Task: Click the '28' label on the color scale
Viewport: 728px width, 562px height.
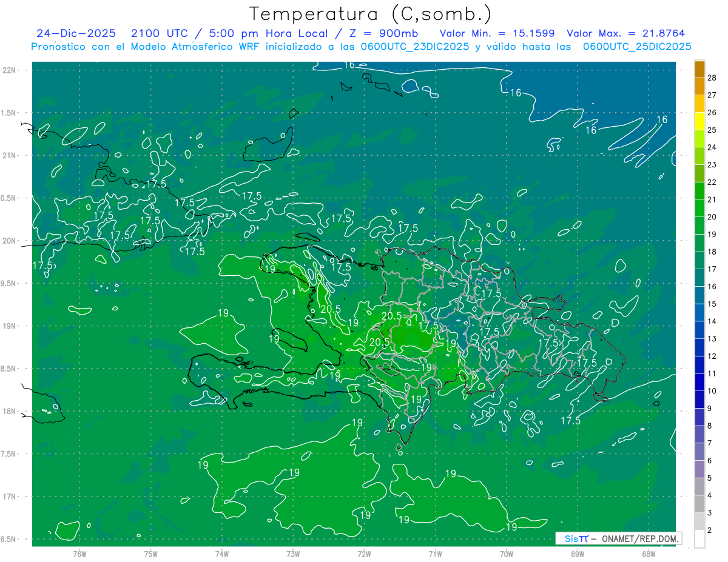Action: pyautogui.click(x=712, y=78)
